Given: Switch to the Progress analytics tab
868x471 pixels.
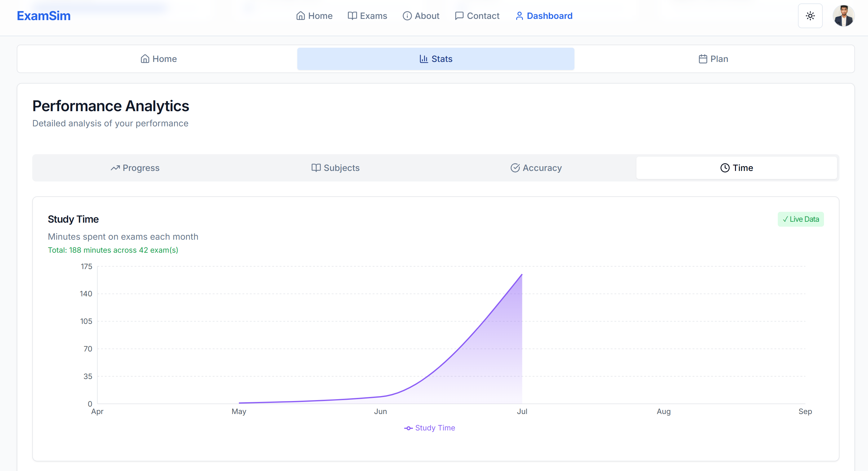Looking at the screenshot, I should tap(135, 168).
